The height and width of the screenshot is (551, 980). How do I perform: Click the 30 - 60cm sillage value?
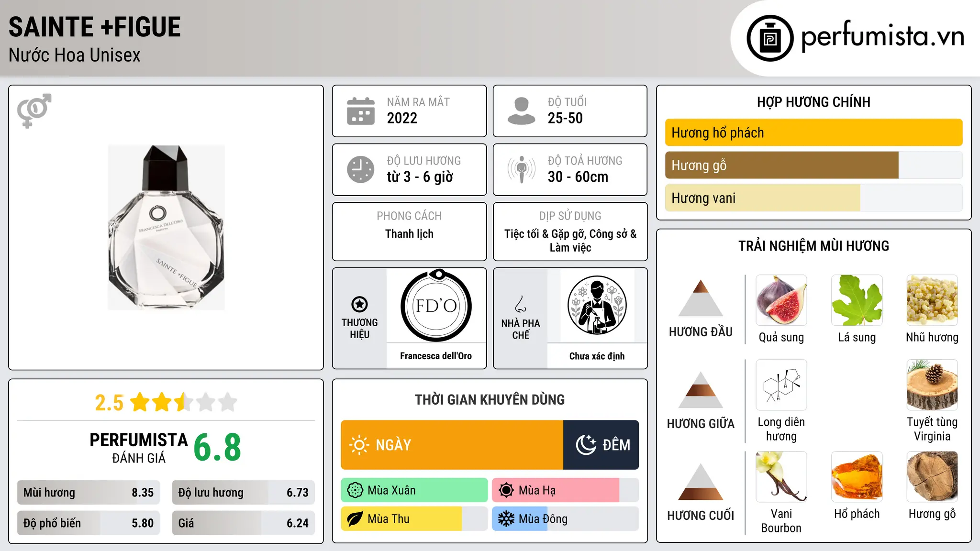point(578,177)
